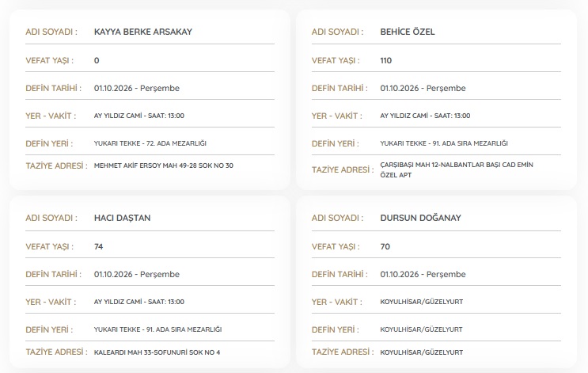Click TAZİYE ADRESİ label in Behice Özel card
Image resolution: width=588 pixels, height=373 pixels.
(343, 170)
